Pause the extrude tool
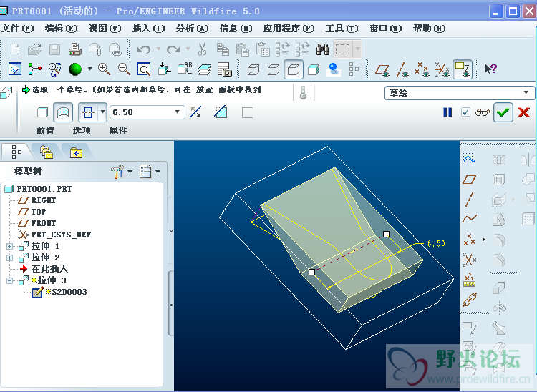This screenshot has height=392, width=537. coord(447,112)
